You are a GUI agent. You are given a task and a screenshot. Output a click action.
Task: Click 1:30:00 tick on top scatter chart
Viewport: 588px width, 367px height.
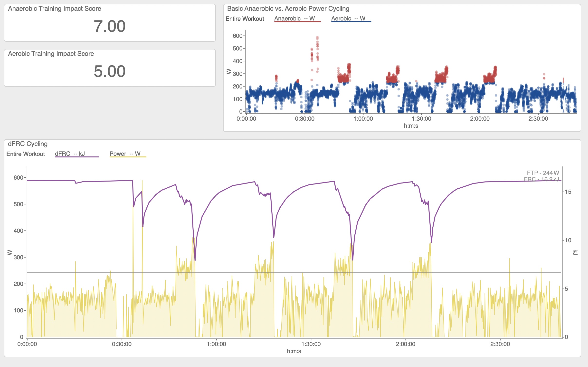[421, 119]
